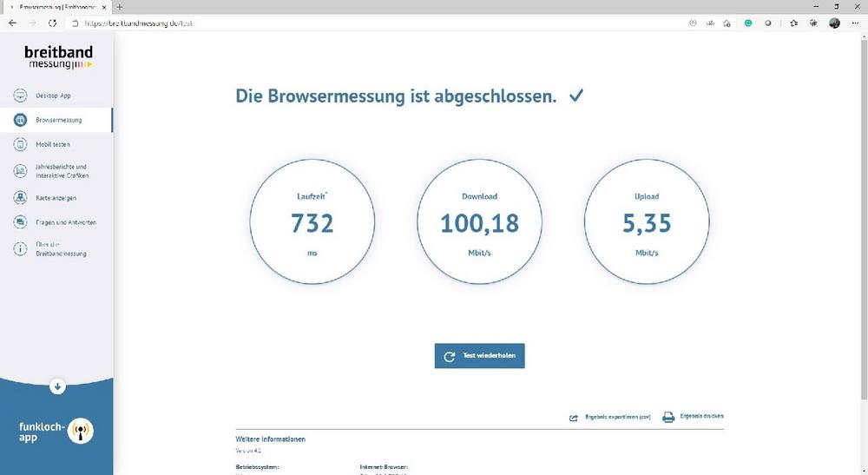
Task: Click the Jahresberichte chart icon
Action: (x=20, y=170)
